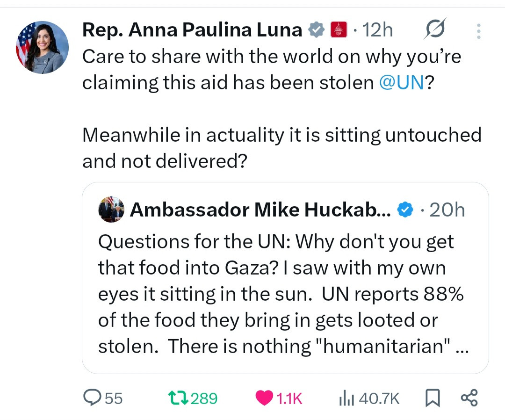Screen dimensions: 505x420
Task: Tap Luna's gray verified checkmark badge
Action: (x=317, y=30)
